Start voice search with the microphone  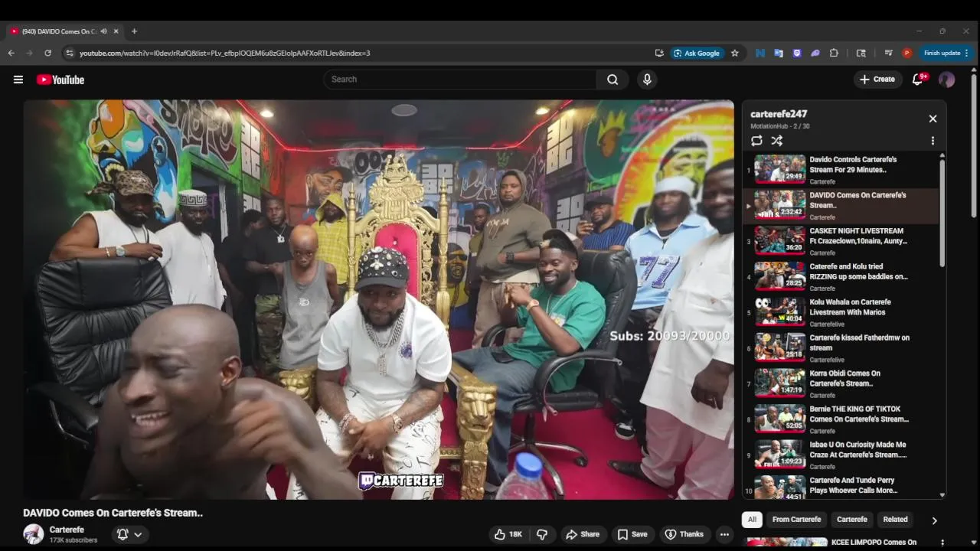(x=647, y=80)
